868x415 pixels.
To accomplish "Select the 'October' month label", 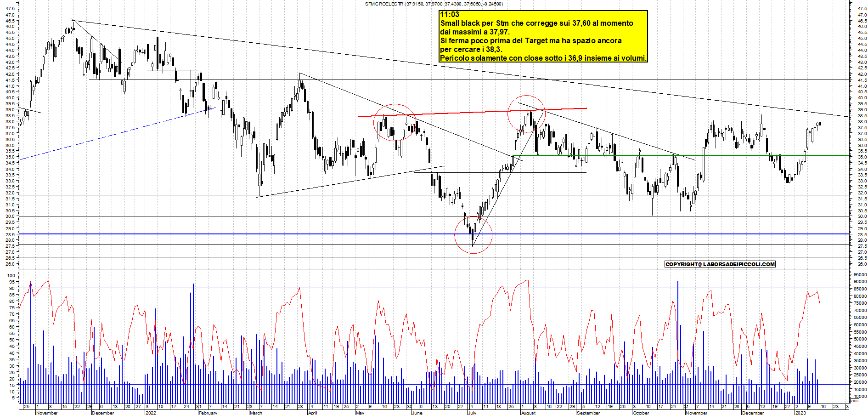I will (x=641, y=413).
